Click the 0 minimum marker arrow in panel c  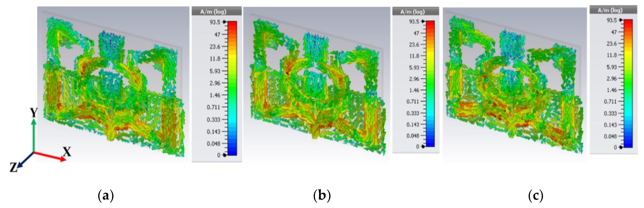[x=621, y=147]
